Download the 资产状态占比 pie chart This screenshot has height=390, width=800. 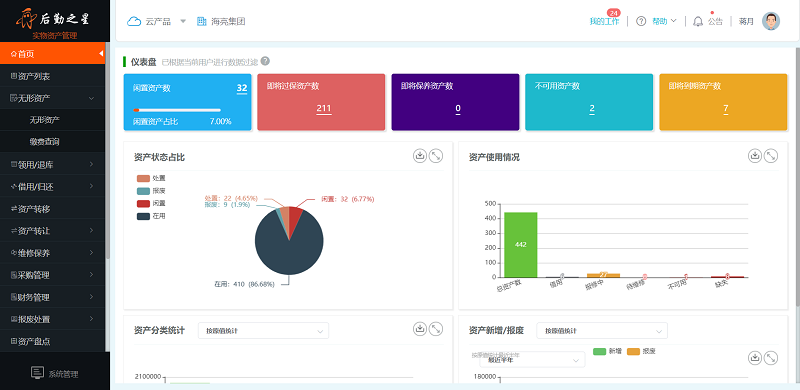[420, 156]
